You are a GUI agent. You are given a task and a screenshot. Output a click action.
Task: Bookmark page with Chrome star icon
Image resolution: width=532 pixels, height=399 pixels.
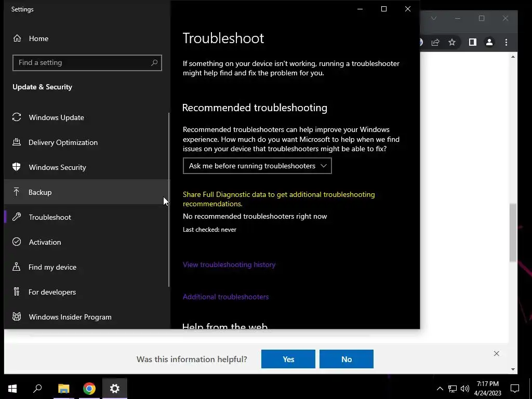[452, 42]
